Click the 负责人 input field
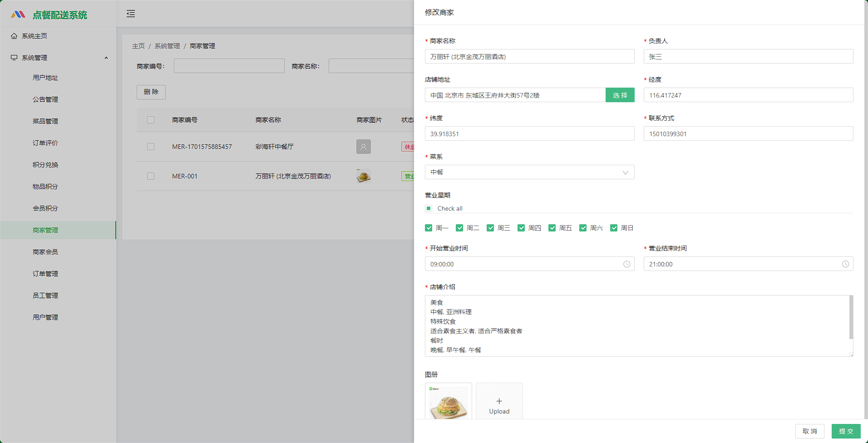 coord(749,56)
